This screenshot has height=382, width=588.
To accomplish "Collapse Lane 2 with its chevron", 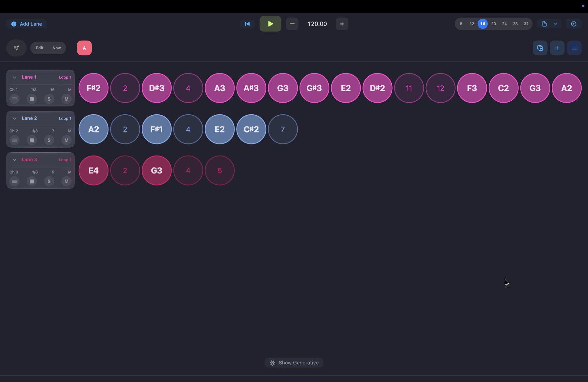I will (x=14, y=119).
